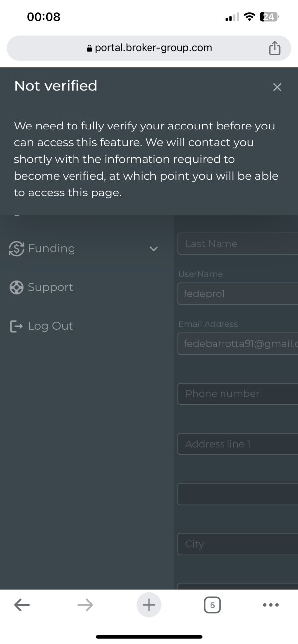Click the Support lifebuoy icon
Screen dimensions: 298x644
(x=16, y=287)
